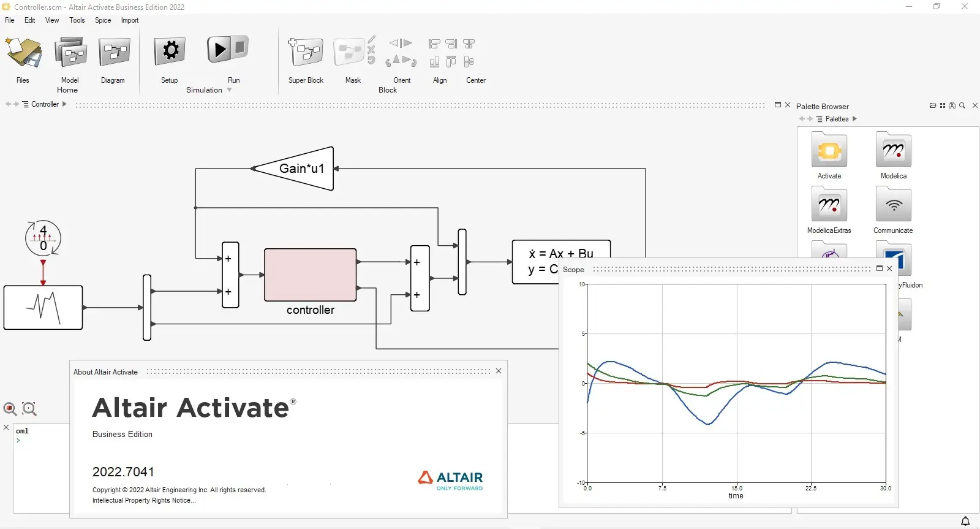Select the clock event block
This screenshot has width=980, height=529.
click(x=43, y=238)
